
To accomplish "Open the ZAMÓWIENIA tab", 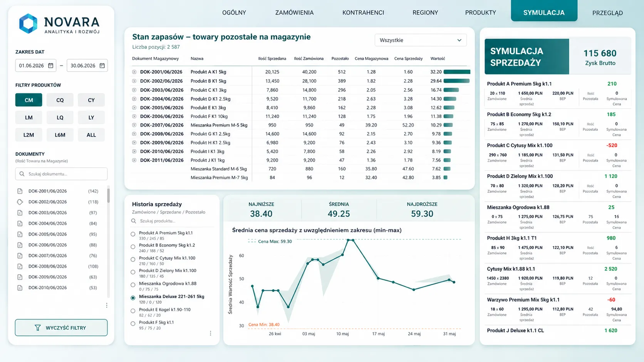I will pyautogui.click(x=294, y=13).
